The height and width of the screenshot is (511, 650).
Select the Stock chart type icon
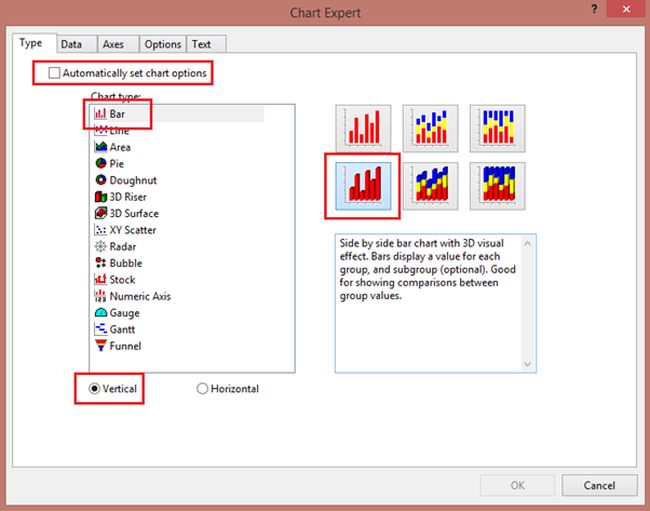point(100,280)
